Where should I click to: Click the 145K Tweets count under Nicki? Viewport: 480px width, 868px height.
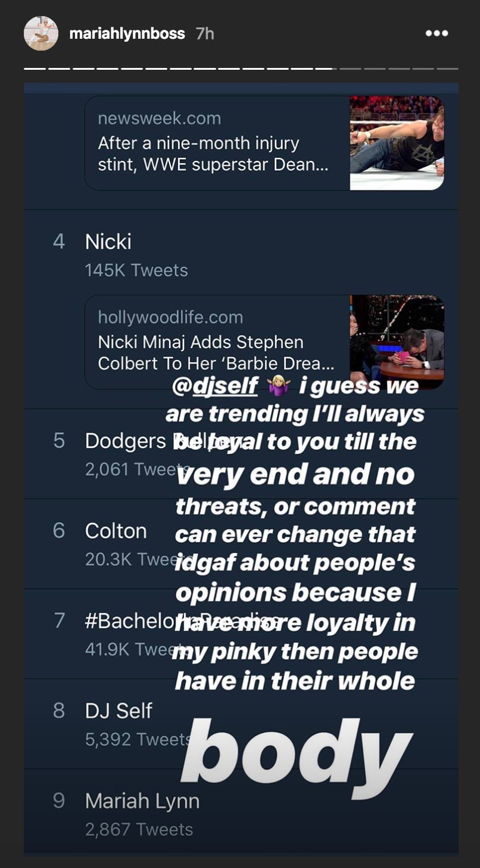pos(136,270)
